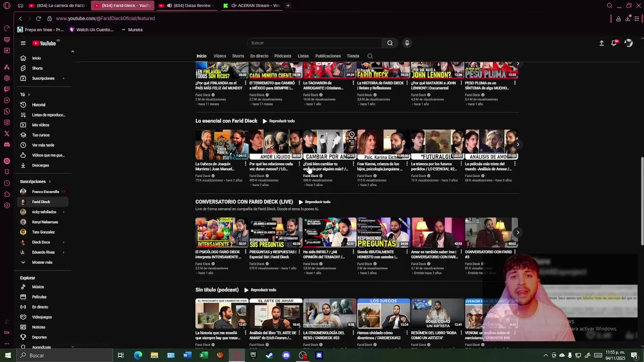
Task: Switch to ACERAN Stream browser tab
Action: tap(252, 6)
